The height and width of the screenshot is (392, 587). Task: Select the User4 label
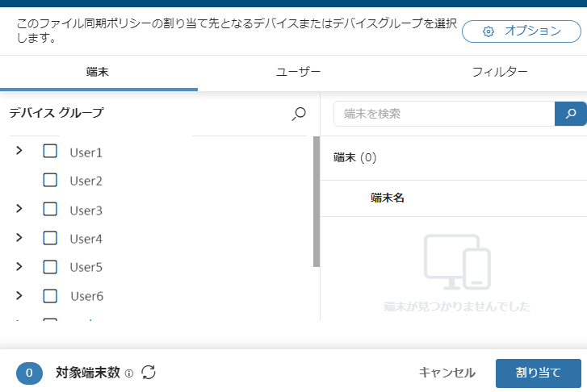(86, 240)
